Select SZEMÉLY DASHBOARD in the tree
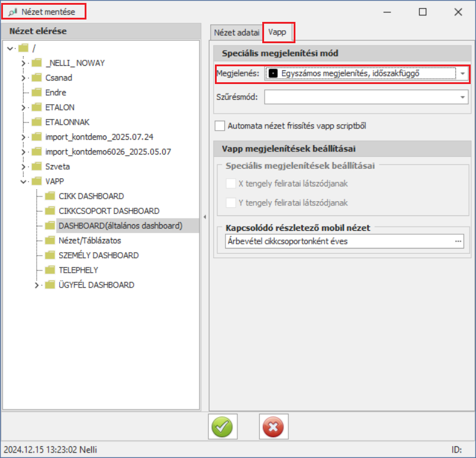Image resolution: width=476 pixels, height=458 pixels. coord(98,255)
